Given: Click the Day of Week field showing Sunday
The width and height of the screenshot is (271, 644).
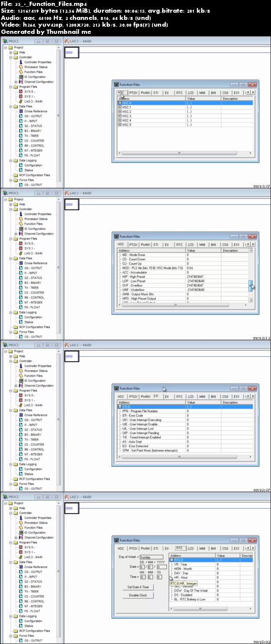Looking at the screenshot, I should coord(151,558).
